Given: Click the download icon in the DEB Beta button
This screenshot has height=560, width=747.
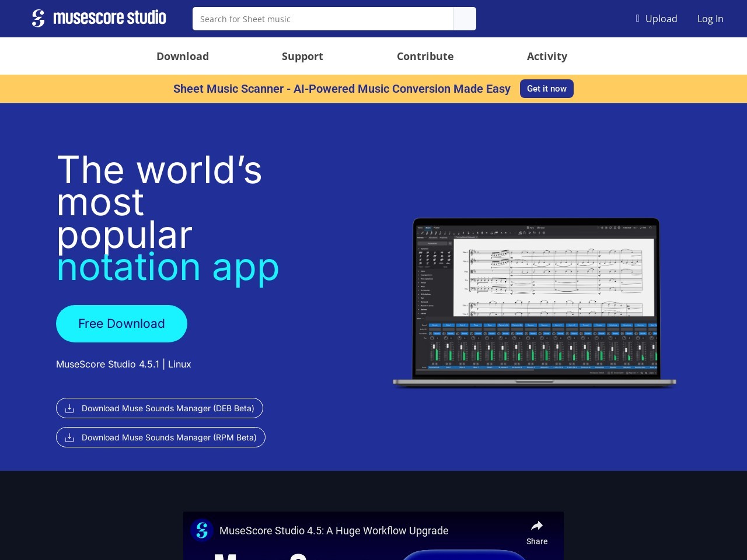Looking at the screenshot, I should point(69,408).
